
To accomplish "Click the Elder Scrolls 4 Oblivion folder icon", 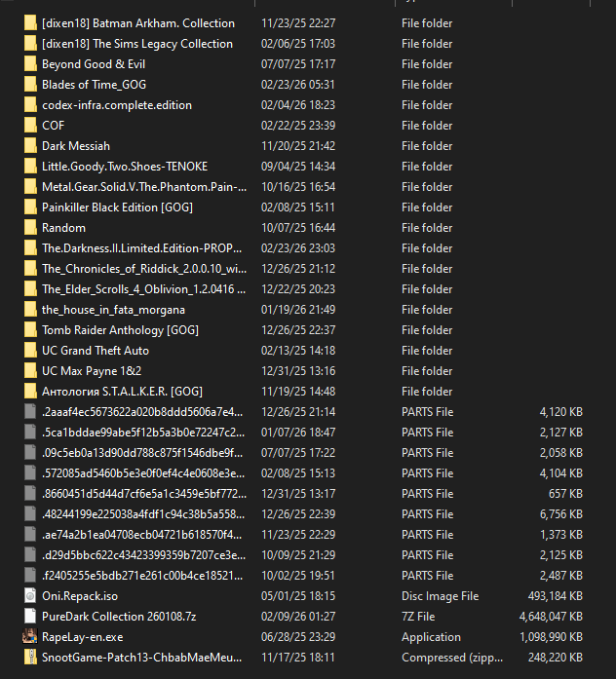I will coord(30,288).
